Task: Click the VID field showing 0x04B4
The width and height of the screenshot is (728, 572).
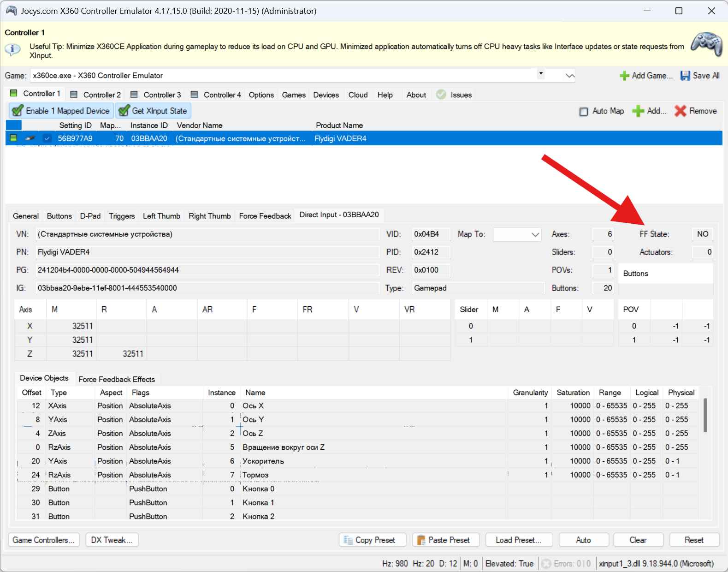Action: tap(431, 234)
